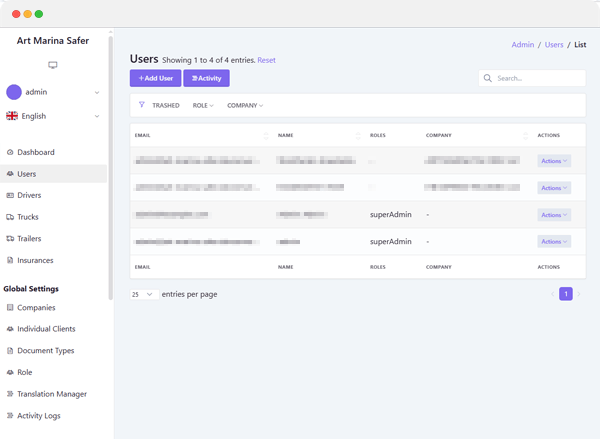Click the sidebar vertical scrollbar

[x=111, y=167]
